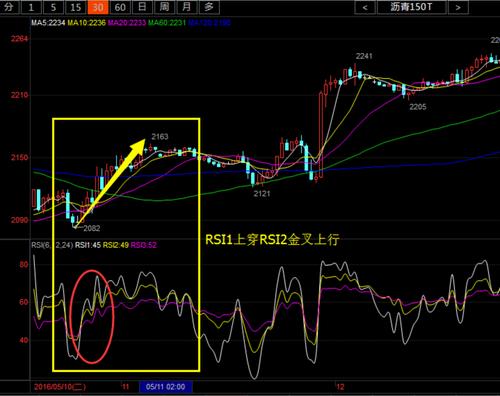The width and height of the screenshot is (500, 396).
Task: Open the 周 weekly chart tab
Action: [164, 7]
